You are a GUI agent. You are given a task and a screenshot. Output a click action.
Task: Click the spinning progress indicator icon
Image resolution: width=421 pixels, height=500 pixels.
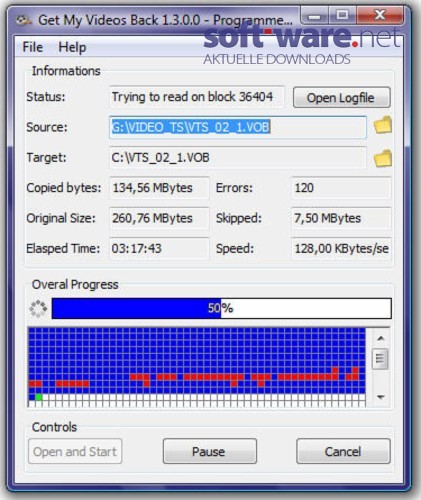pyautogui.click(x=38, y=309)
